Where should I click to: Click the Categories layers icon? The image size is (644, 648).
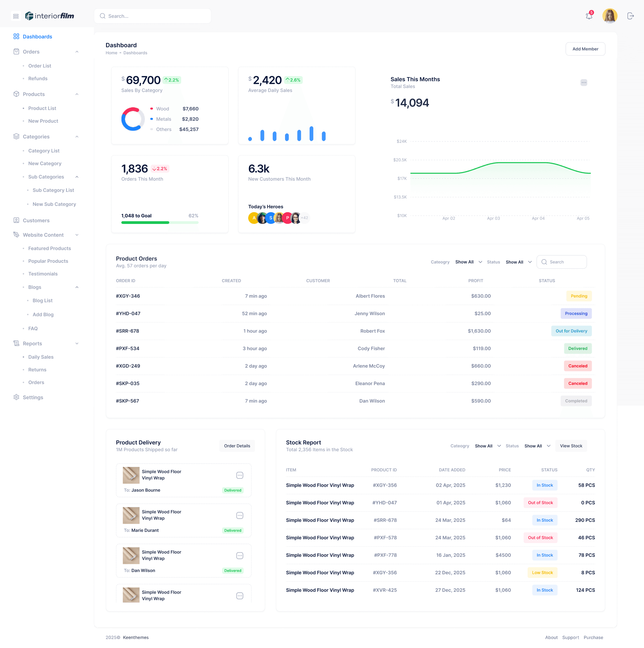click(16, 136)
